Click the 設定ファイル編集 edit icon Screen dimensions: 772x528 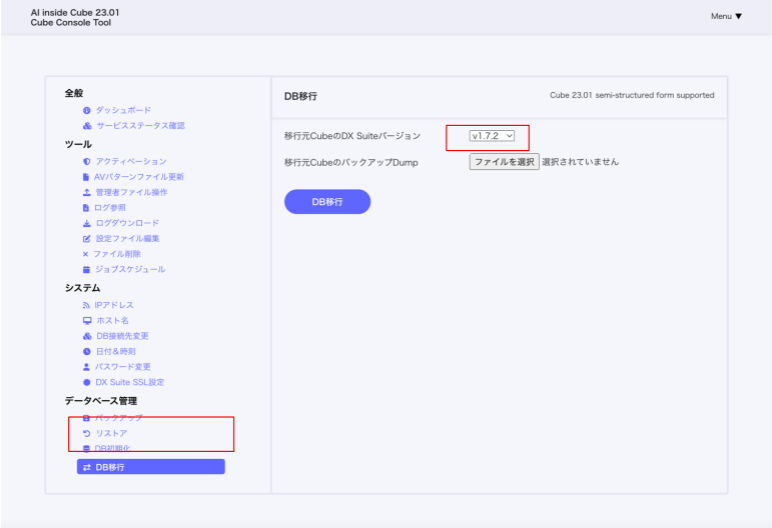pos(87,239)
